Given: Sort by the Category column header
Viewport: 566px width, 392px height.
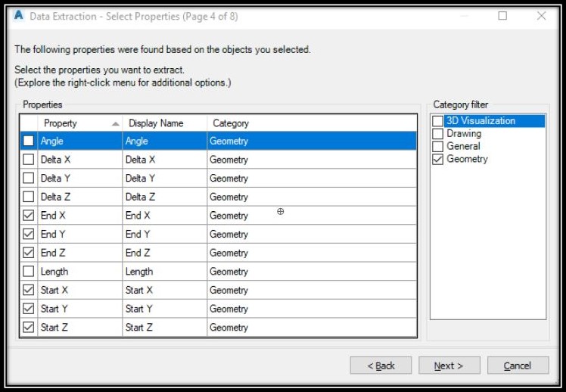Looking at the screenshot, I should 312,123.
